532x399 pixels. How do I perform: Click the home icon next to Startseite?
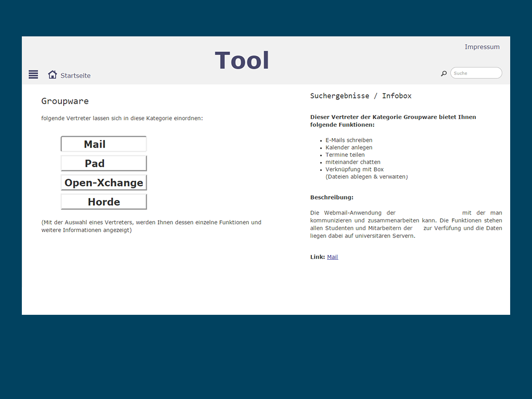[52, 74]
